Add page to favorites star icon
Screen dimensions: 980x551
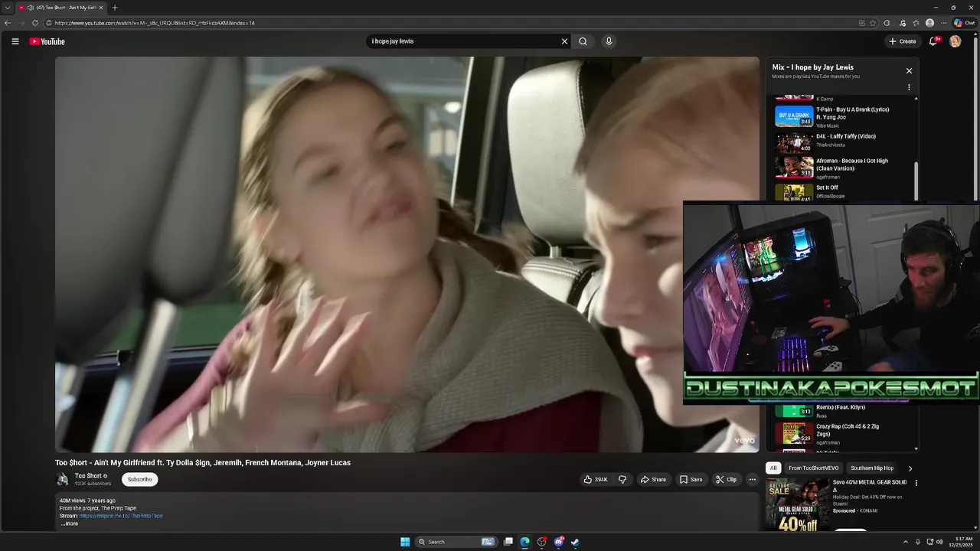(x=873, y=23)
